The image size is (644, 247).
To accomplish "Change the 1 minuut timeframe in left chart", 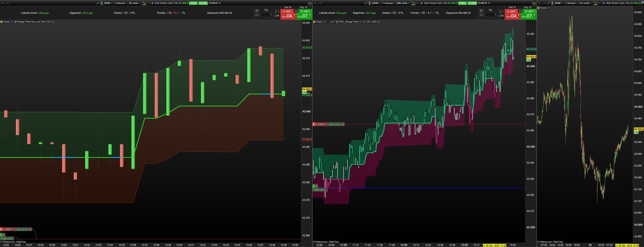I will 120,3.
